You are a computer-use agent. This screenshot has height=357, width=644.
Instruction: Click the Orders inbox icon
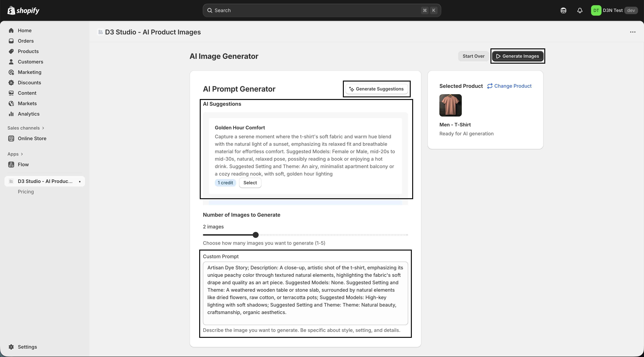11,41
